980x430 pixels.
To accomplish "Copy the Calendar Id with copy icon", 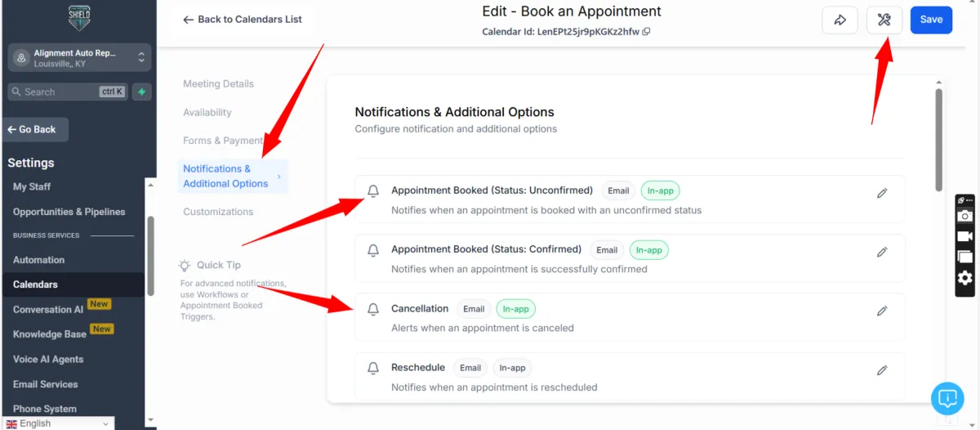I will 647,32.
